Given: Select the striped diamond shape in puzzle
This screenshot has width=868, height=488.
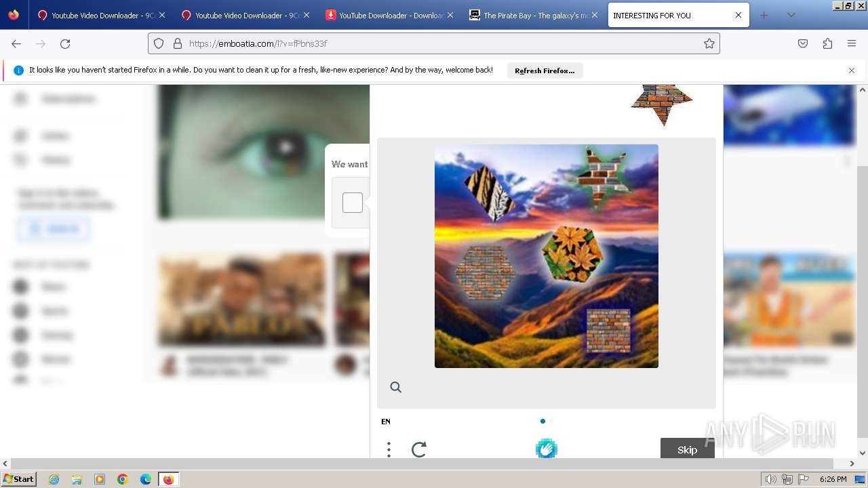Looking at the screenshot, I should pos(490,193).
